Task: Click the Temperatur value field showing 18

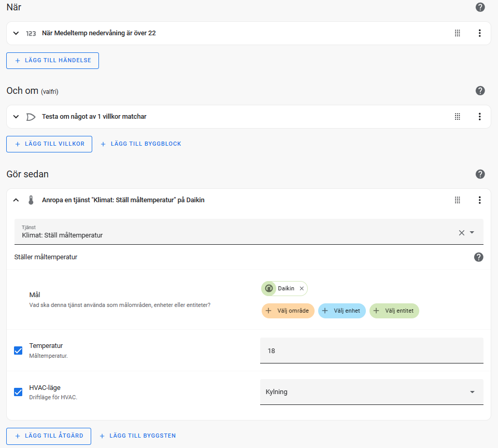Action: [371, 351]
